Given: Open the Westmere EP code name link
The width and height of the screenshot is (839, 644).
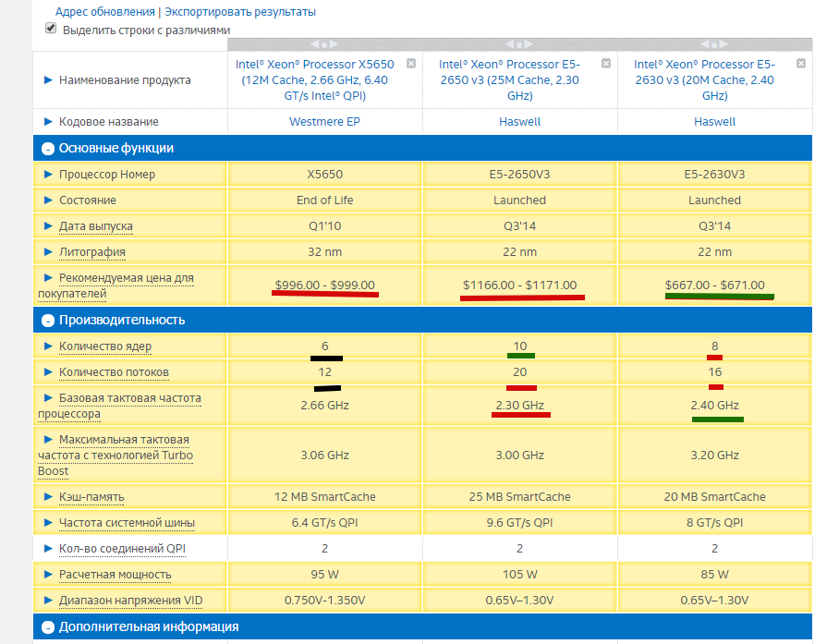Looking at the screenshot, I should [x=324, y=122].
